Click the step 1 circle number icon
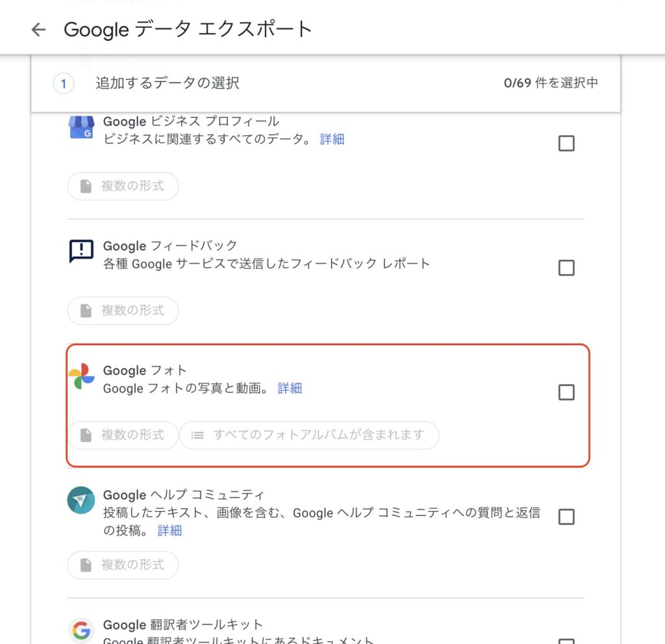This screenshot has width=665, height=644. tap(63, 84)
